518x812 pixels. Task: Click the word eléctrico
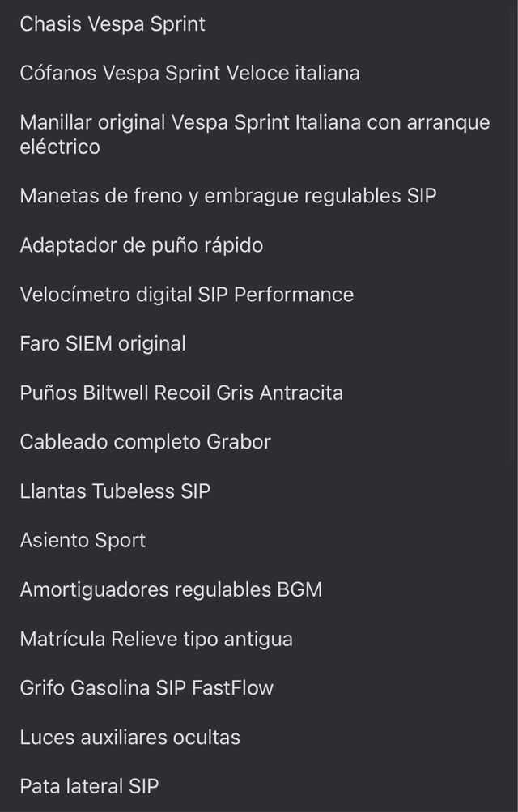click(60, 147)
